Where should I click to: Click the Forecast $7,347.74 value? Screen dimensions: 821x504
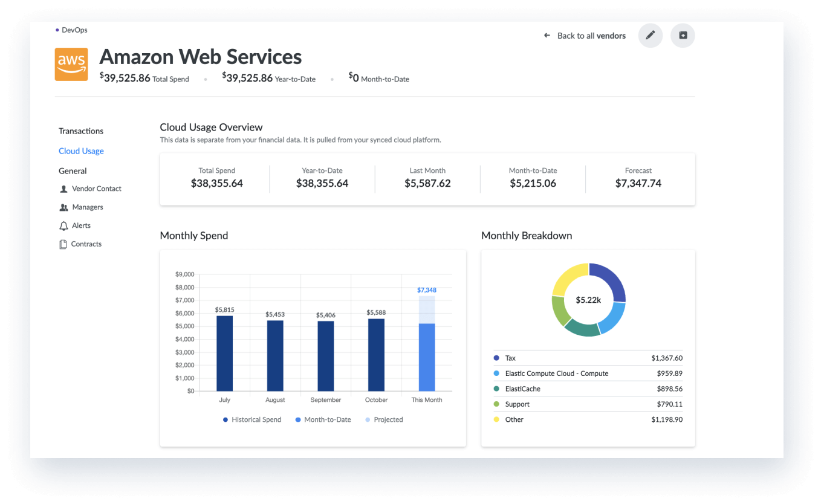tap(638, 183)
